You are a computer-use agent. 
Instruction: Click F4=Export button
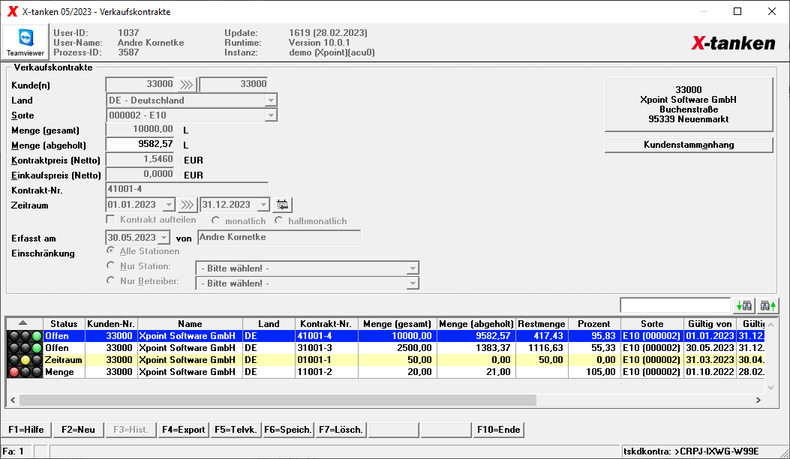coord(183,430)
